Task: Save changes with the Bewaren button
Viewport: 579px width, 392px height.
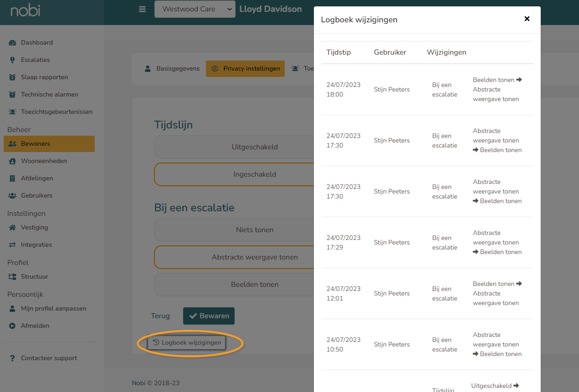Action: [209, 316]
